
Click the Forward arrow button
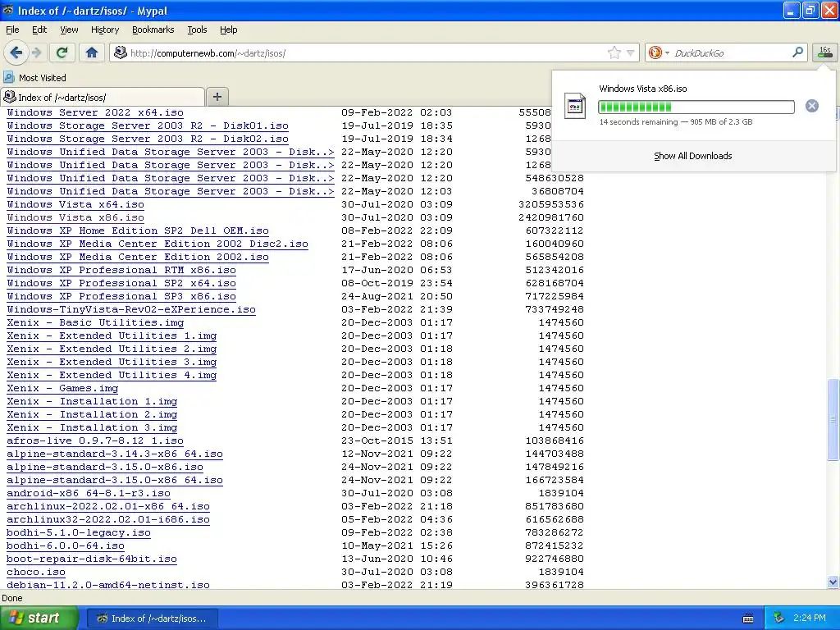click(36, 52)
